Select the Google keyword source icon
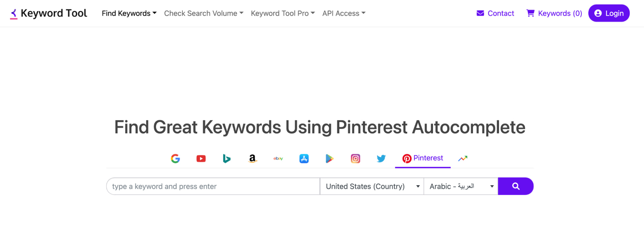 pyautogui.click(x=175, y=159)
